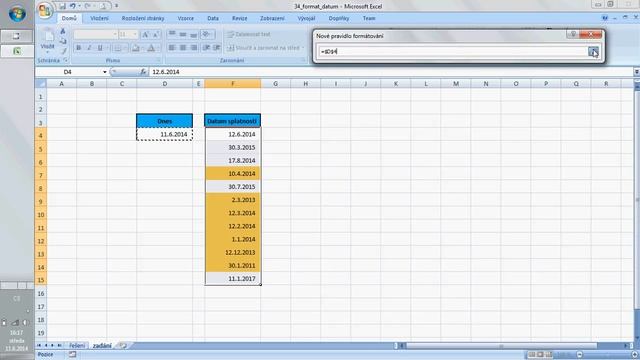Switch to the zadání sheet tab
Screen dimensions: 640x360
102,346
